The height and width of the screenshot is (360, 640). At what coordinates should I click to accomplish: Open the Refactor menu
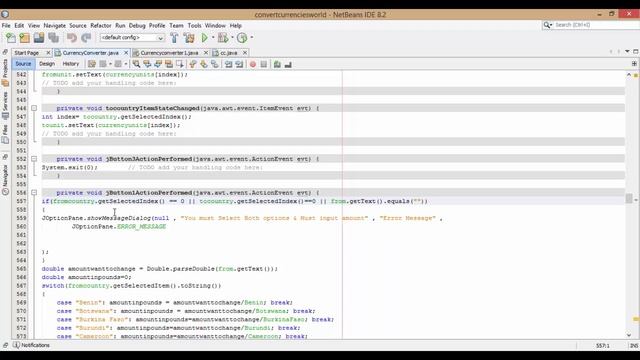101,25
